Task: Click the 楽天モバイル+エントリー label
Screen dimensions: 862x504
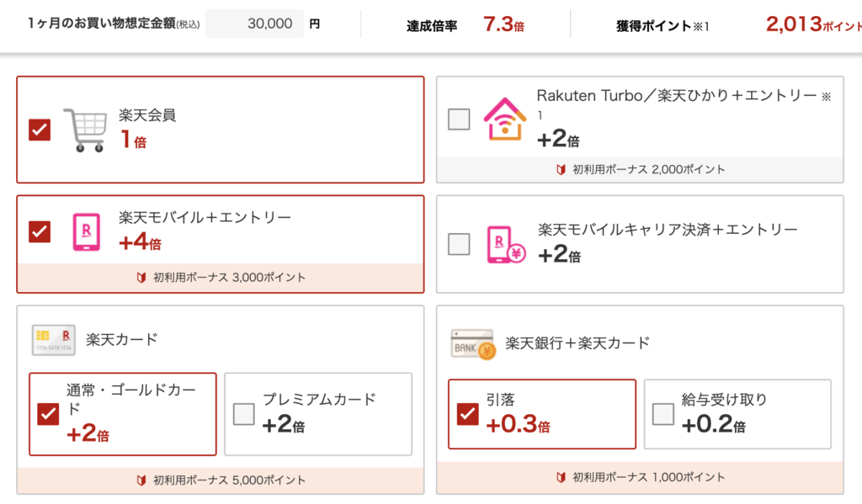Action: tap(205, 218)
